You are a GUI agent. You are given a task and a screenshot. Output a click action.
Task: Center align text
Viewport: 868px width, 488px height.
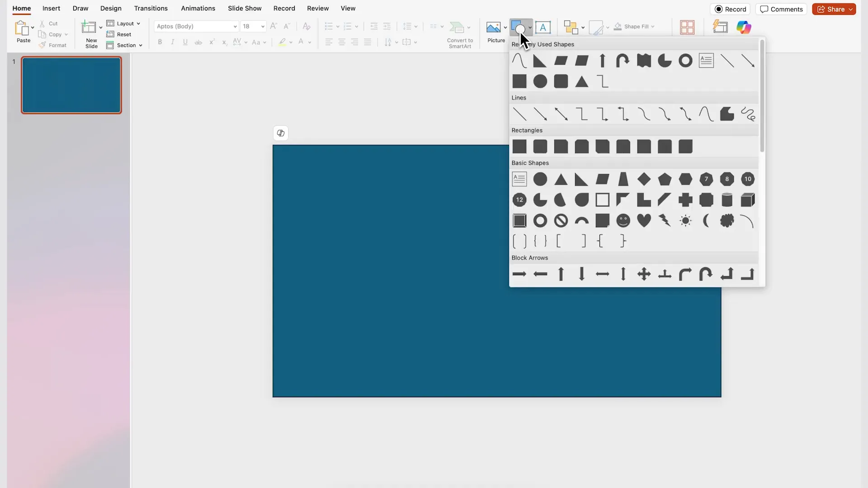pyautogui.click(x=342, y=42)
